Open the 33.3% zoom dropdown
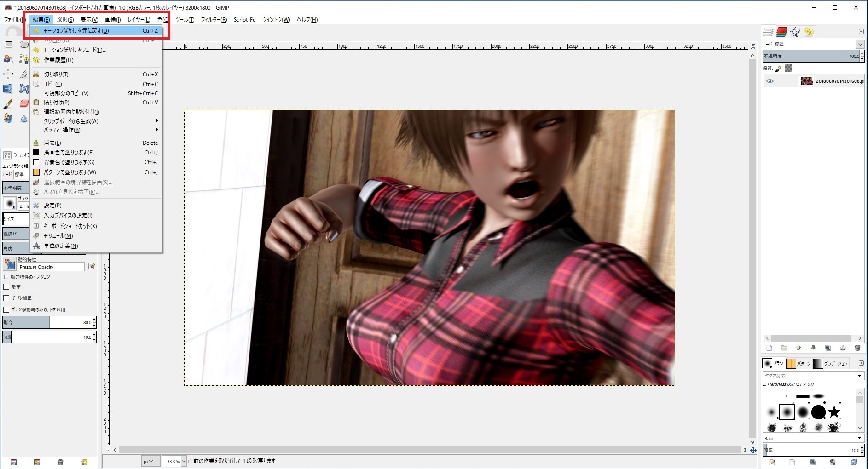Viewport: 868px width, 469px height. tap(184, 461)
